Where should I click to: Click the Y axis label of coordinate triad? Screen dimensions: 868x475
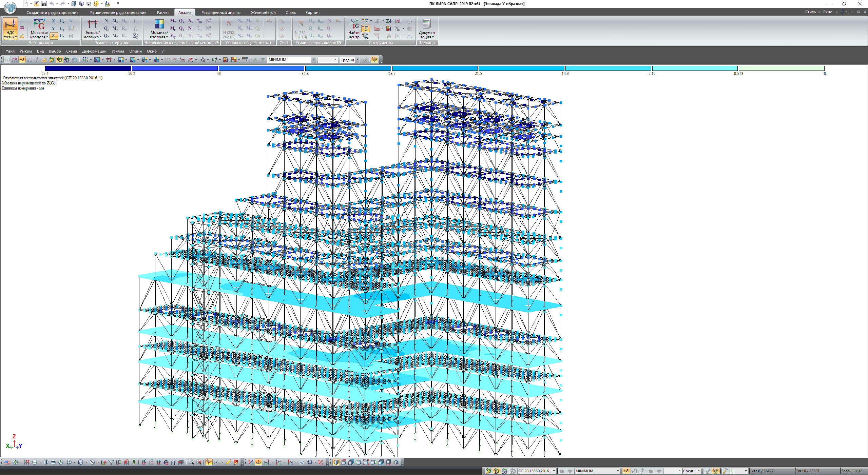(x=20, y=446)
